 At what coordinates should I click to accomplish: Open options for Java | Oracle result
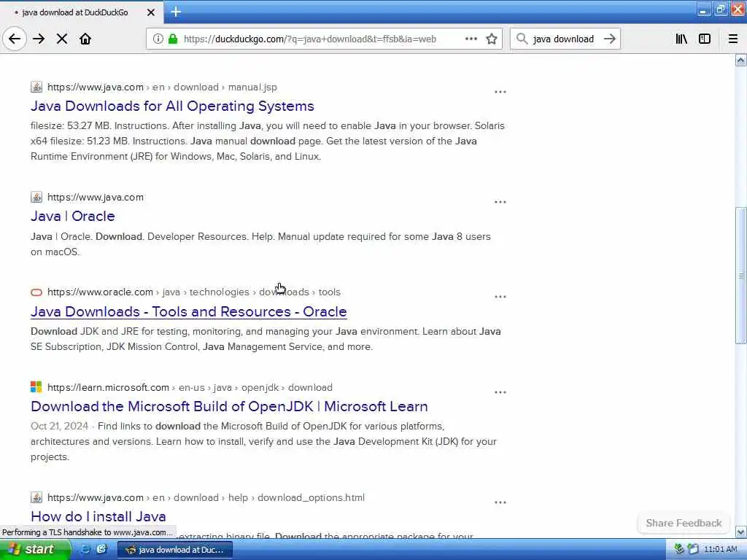[x=500, y=202]
